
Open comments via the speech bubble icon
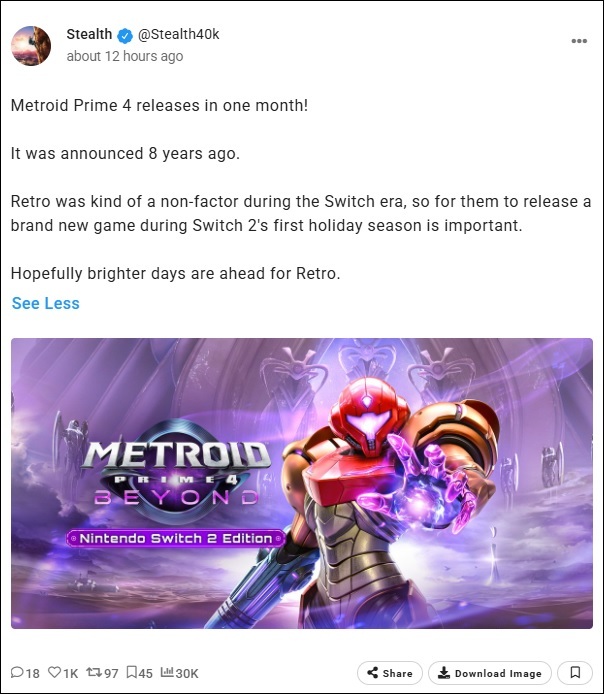tap(17, 673)
